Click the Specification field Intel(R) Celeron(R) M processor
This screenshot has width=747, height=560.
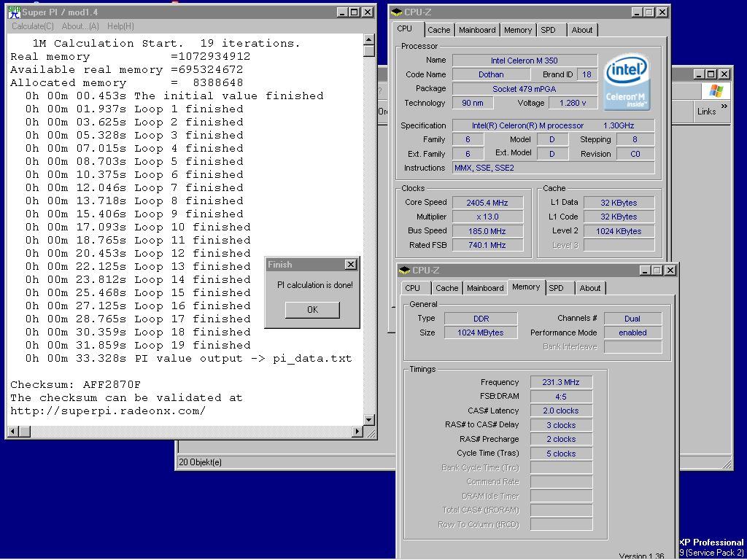click(x=553, y=125)
